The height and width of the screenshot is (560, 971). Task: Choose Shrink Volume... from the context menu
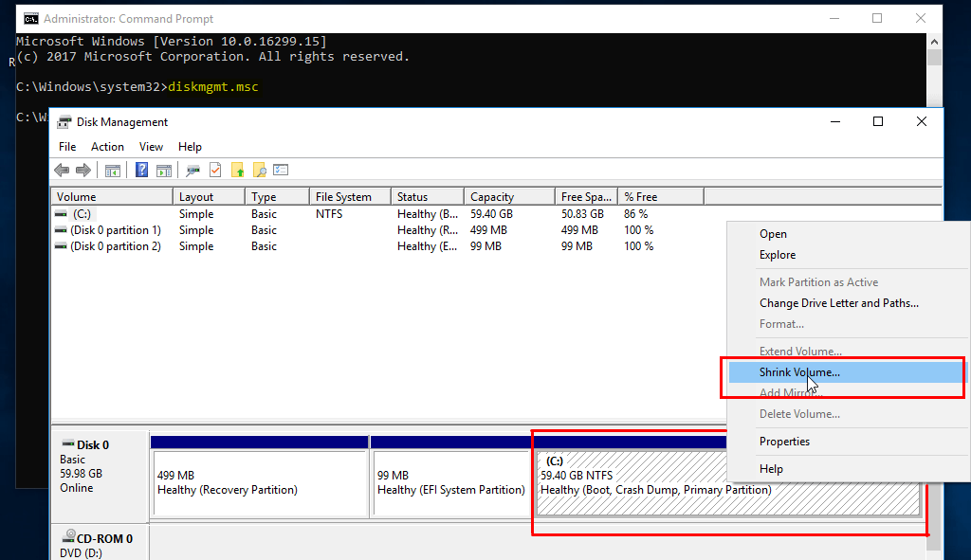click(848, 372)
